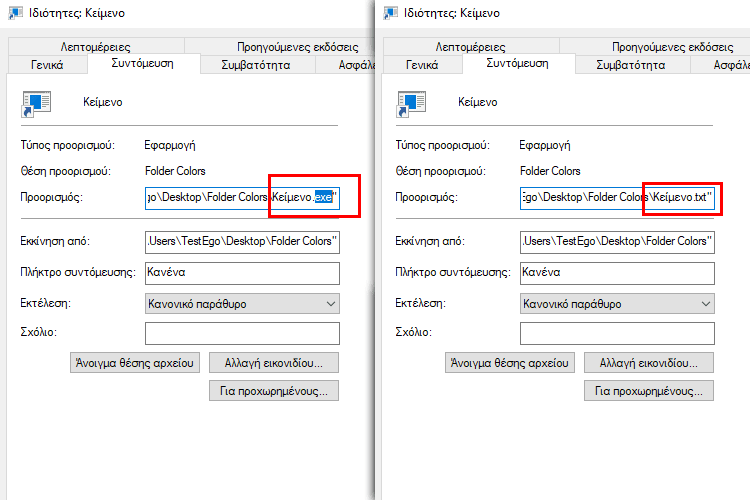Click Αλλαγή εικονιδίου in left dialog
Image resolution: width=750 pixels, height=500 pixels.
point(274,363)
